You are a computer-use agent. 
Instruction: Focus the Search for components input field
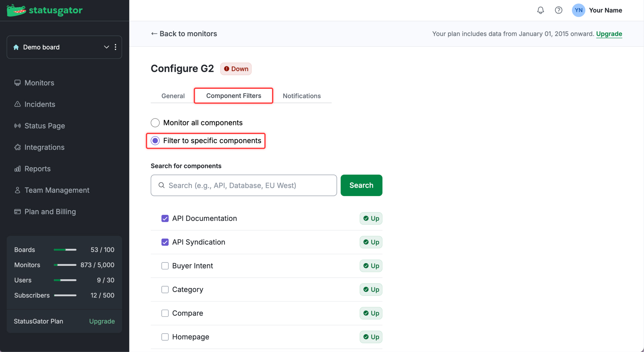click(244, 185)
